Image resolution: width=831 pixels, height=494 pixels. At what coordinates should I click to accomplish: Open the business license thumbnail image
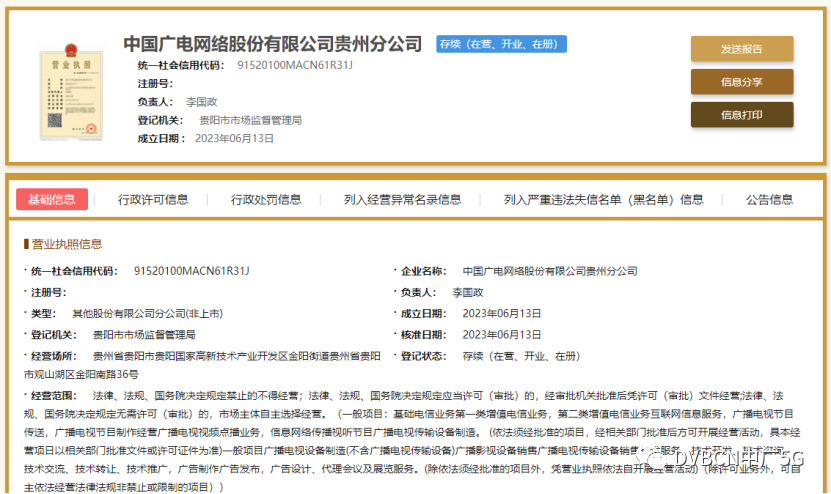click(x=71, y=92)
